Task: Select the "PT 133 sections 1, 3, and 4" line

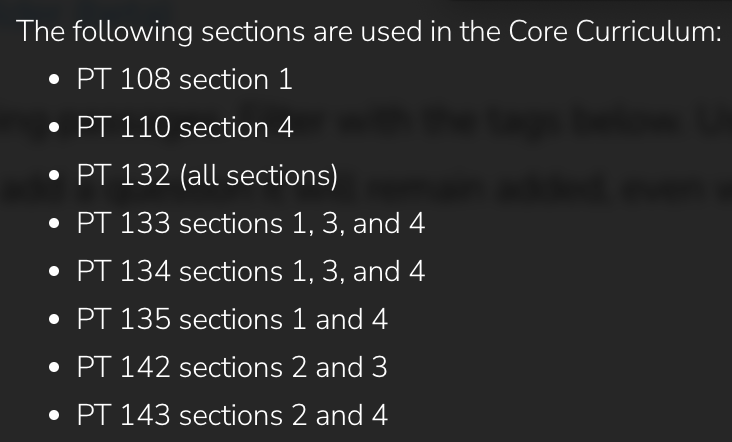Action: [x=251, y=224]
